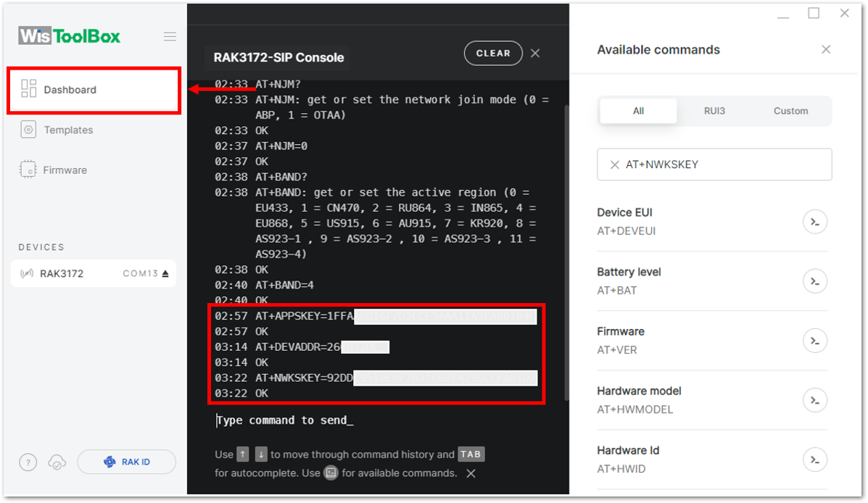Clear the AT+NWKSKEY search text
The width and height of the screenshot is (868, 503).
(614, 165)
